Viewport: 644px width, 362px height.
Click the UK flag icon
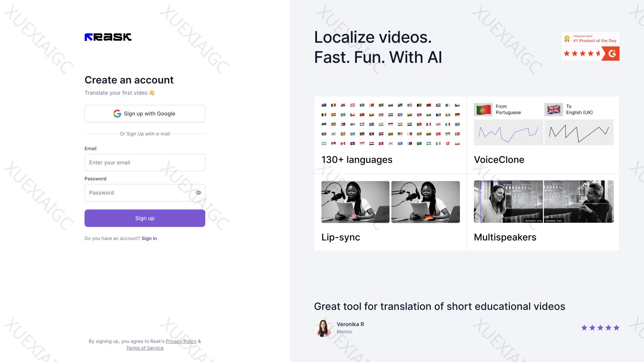point(553,110)
